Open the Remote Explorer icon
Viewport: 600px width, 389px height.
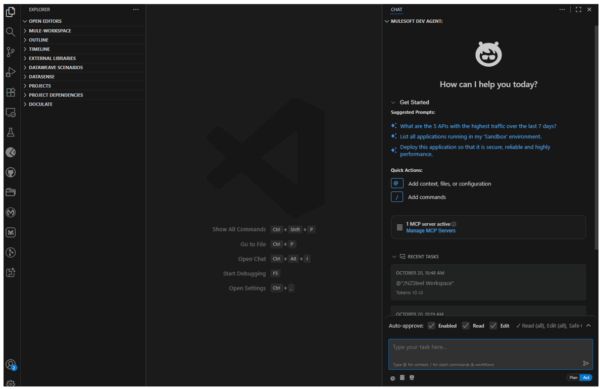click(x=11, y=112)
